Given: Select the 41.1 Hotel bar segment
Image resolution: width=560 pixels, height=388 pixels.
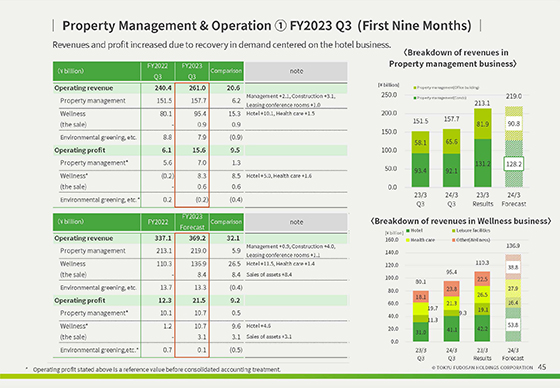Looking at the screenshot, I should click(x=451, y=329).
